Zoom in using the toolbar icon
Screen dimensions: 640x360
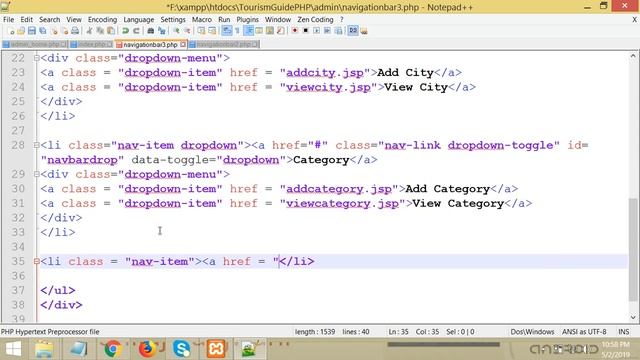(176, 31)
